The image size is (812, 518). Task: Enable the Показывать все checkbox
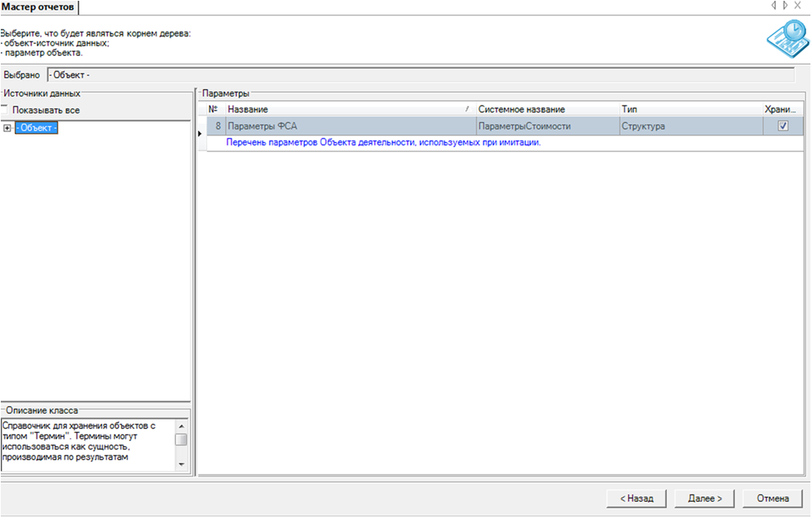(x=4, y=110)
